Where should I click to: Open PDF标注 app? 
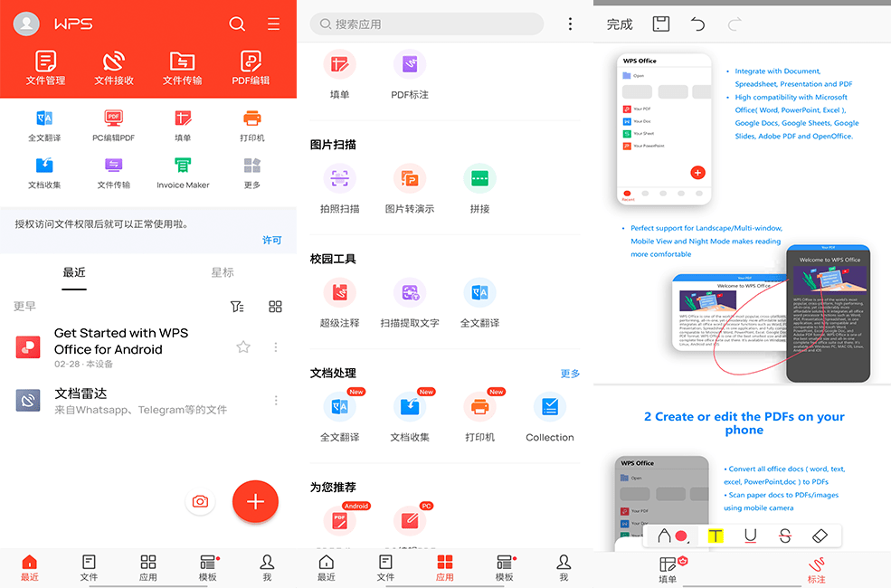[x=410, y=74]
